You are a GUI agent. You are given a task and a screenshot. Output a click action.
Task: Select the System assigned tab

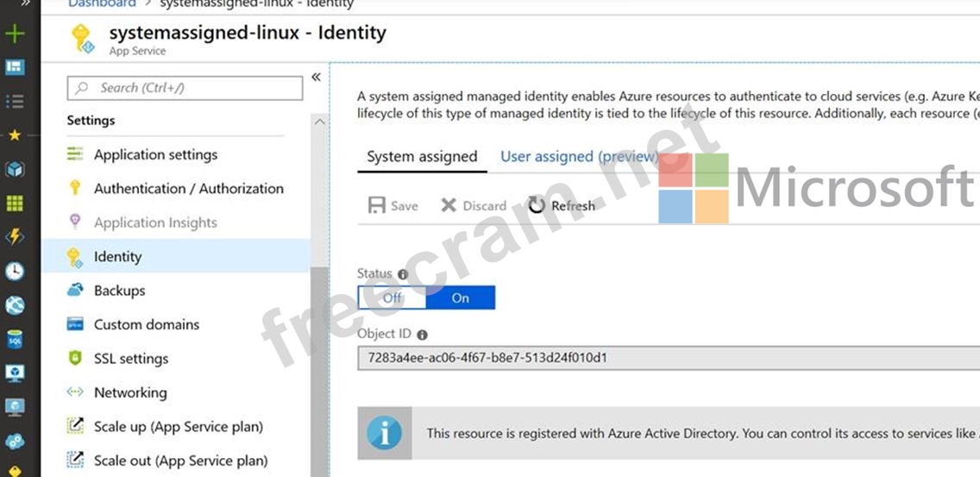pos(422,156)
